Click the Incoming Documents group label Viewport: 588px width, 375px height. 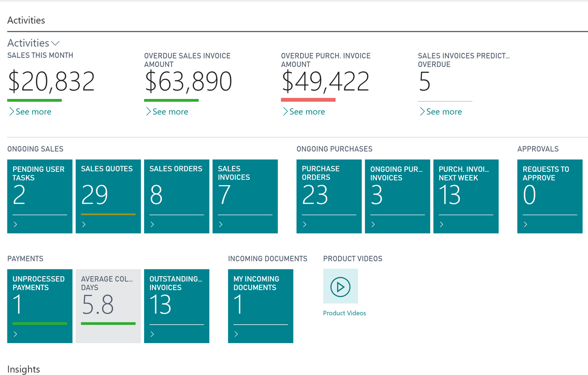pyautogui.click(x=268, y=259)
